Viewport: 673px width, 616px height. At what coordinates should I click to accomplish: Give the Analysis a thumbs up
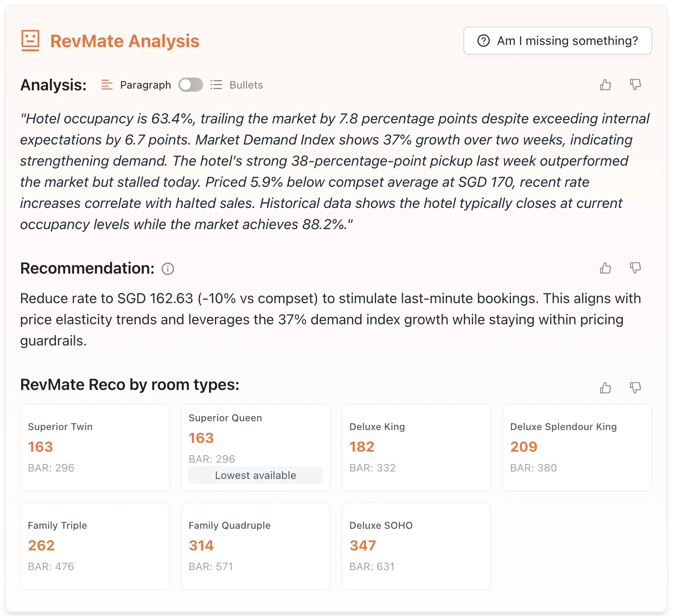coord(606,85)
